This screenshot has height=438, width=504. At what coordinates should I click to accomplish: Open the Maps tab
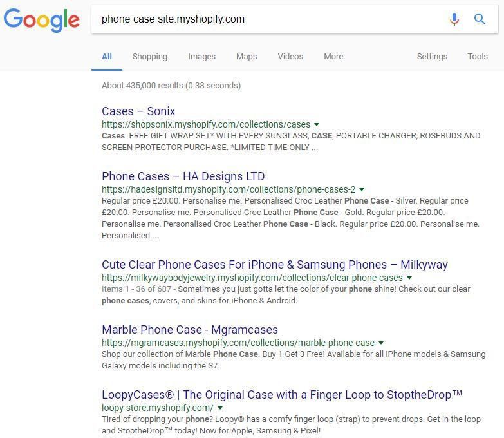(247, 57)
